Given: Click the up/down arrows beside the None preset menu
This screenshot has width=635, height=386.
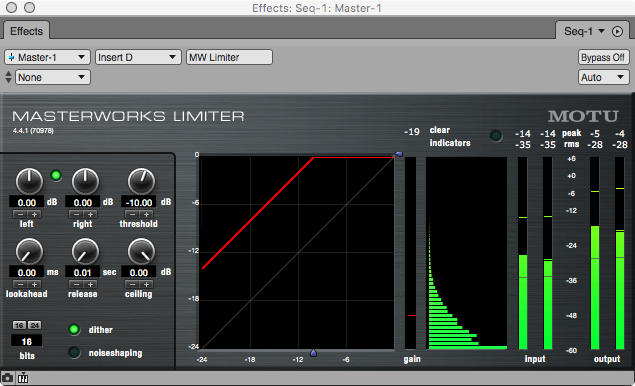Looking at the screenshot, I should pyautogui.click(x=8, y=77).
